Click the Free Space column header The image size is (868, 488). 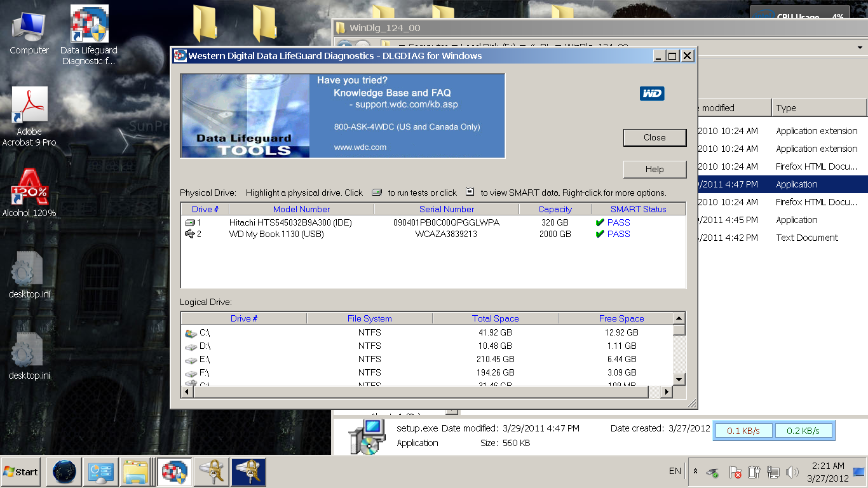615,318
